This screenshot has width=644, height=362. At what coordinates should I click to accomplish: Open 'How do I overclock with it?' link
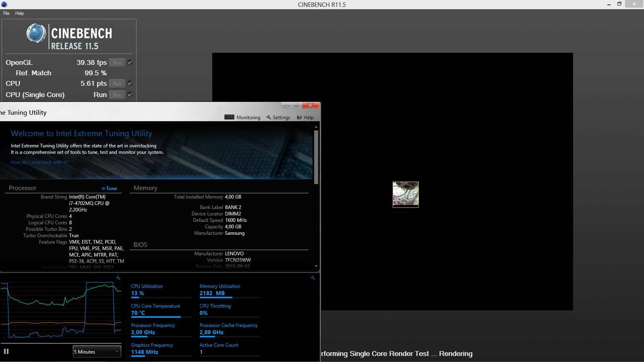[39, 162]
